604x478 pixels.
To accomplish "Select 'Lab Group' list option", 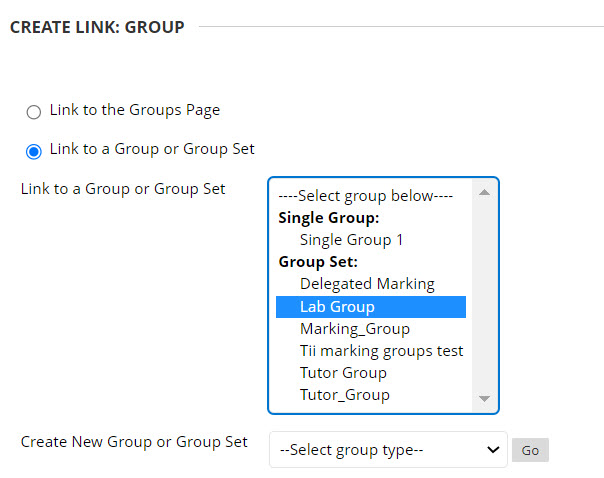I will pos(337,307).
